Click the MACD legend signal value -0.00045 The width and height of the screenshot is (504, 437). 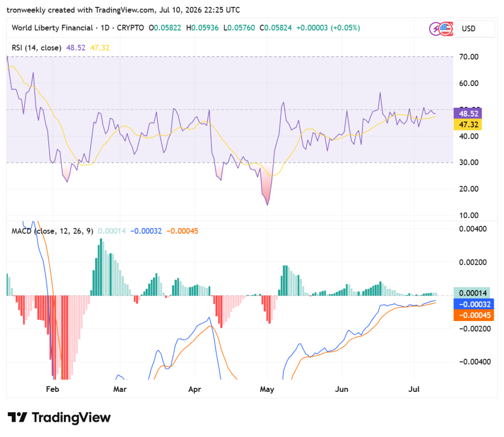(182, 231)
